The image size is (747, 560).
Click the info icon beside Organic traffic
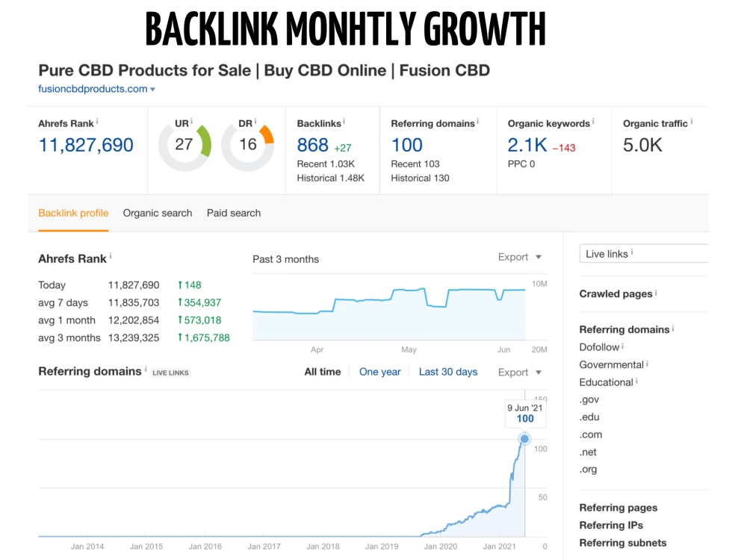click(692, 122)
